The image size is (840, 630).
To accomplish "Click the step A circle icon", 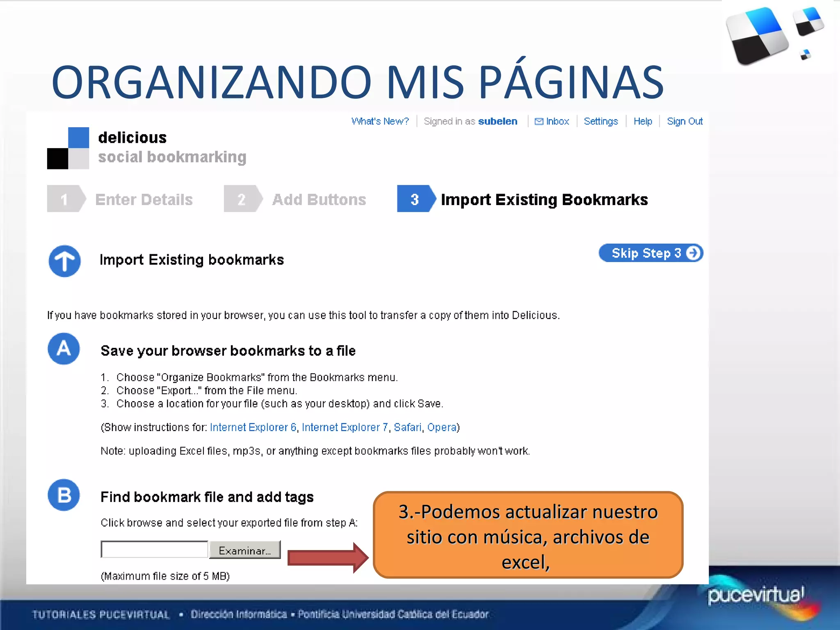I will pyautogui.click(x=64, y=349).
